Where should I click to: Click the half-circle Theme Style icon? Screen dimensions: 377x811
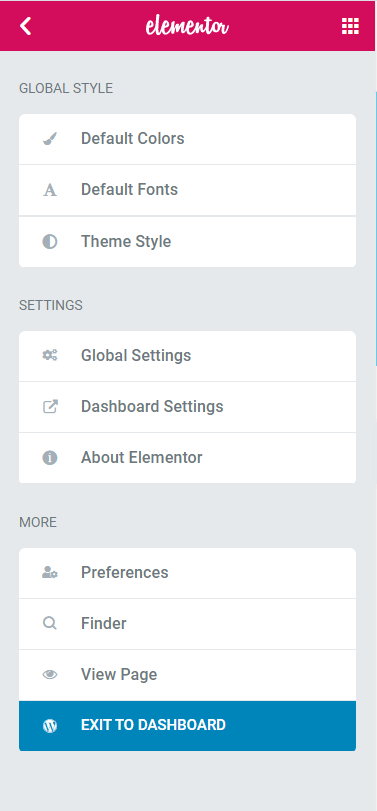[x=50, y=242]
